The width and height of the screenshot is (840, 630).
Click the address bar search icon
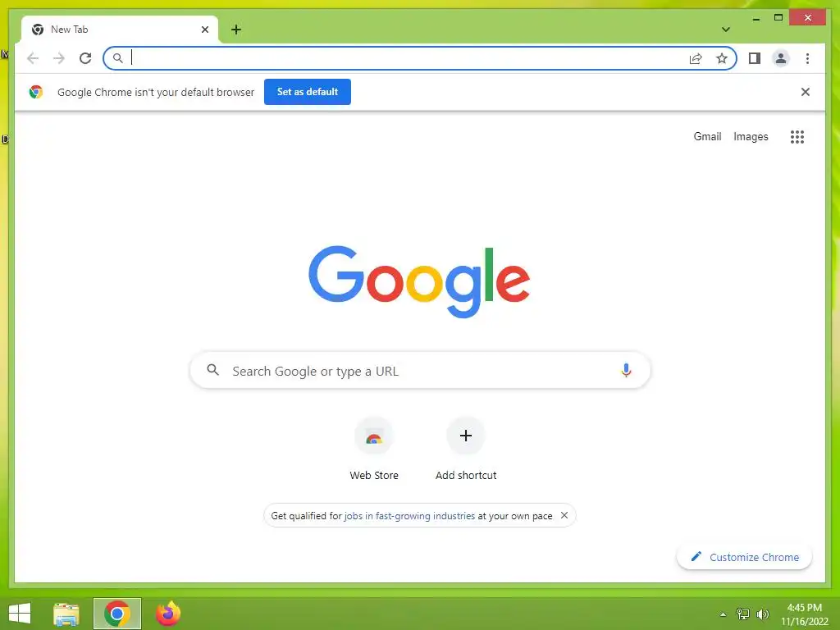click(118, 58)
